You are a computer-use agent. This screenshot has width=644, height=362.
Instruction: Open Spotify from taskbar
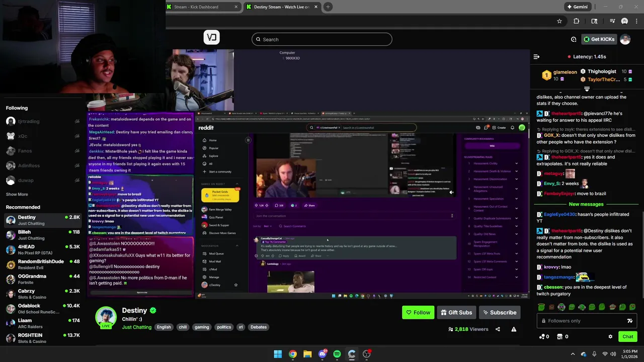click(x=337, y=354)
